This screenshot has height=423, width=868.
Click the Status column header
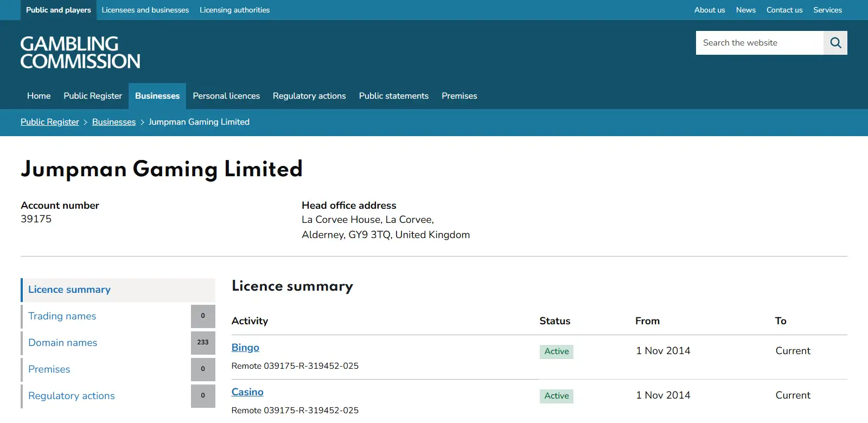tap(555, 321)
